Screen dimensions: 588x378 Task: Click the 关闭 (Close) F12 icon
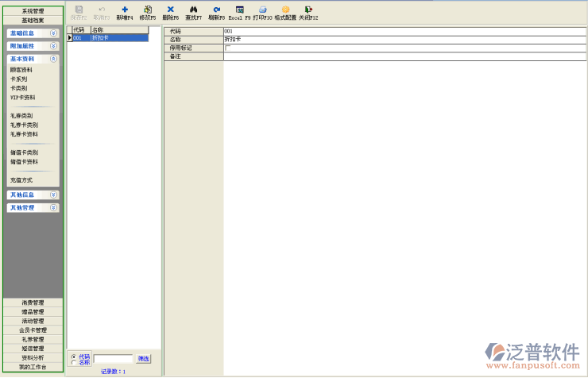click(308, 10)
